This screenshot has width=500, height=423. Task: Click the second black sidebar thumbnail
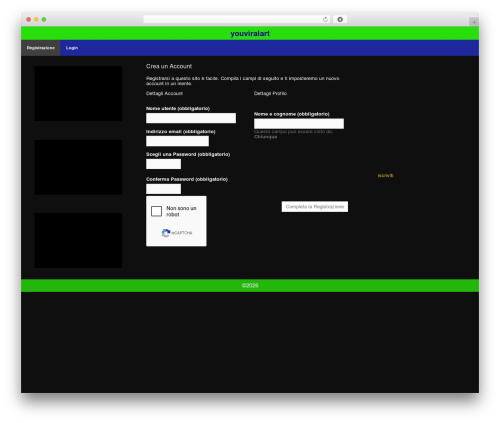click(78, 167)
